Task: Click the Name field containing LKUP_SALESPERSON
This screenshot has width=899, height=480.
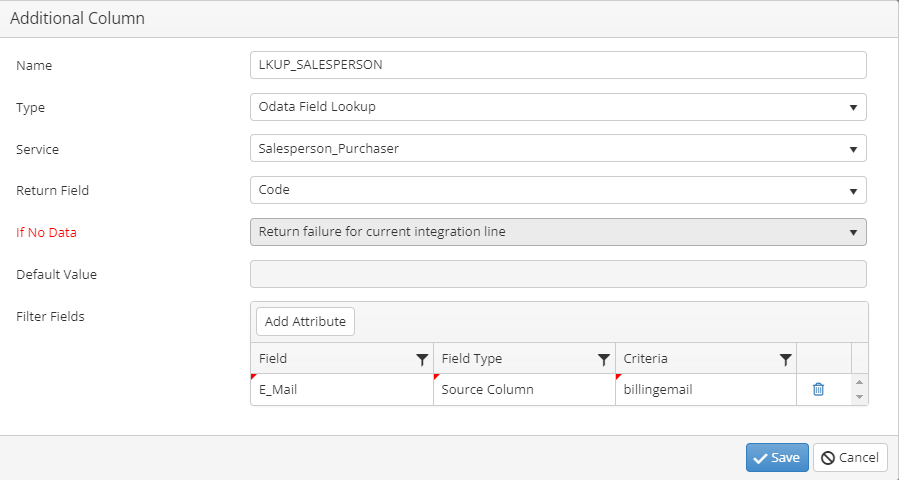Action: [558, 65]
